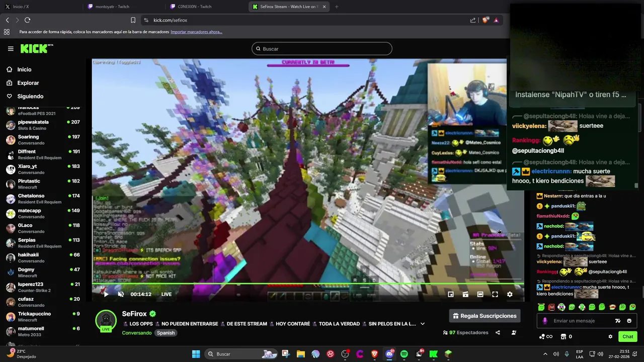Open the clip creation icon

465,294
